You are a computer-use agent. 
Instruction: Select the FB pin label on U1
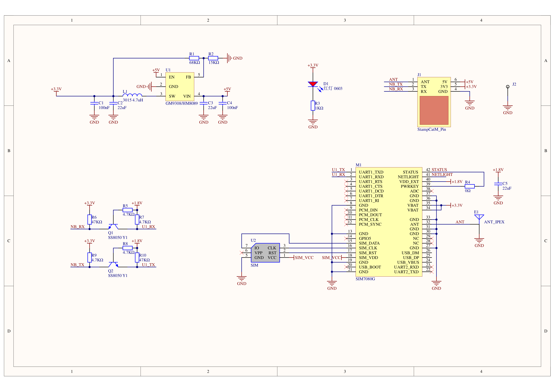(x=188, y=77)
